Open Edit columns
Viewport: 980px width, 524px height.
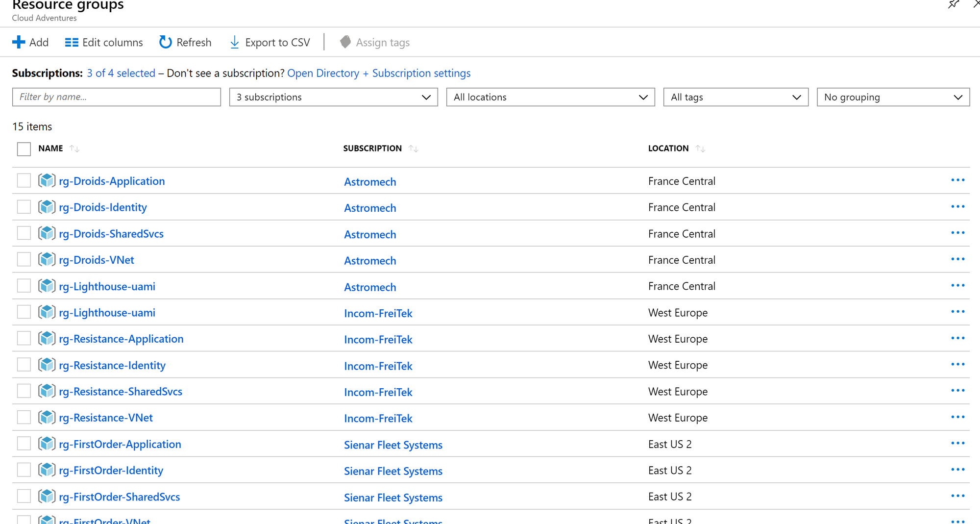[104, 43]
